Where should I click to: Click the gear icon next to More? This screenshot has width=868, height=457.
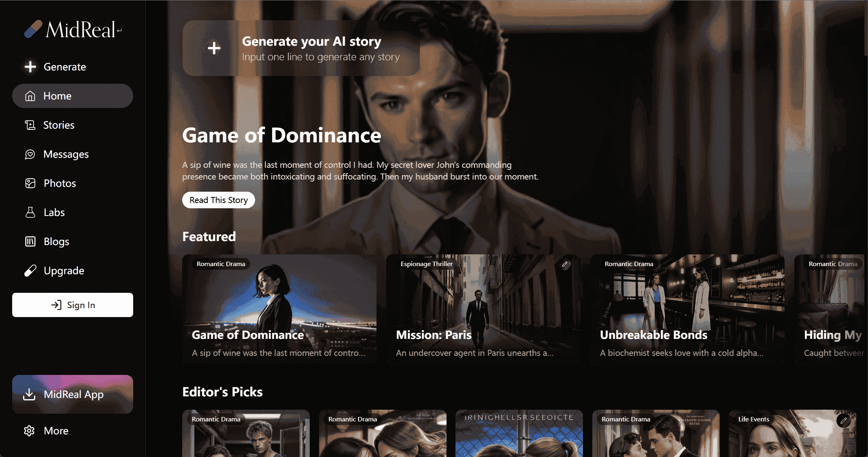tap(29, 431)
